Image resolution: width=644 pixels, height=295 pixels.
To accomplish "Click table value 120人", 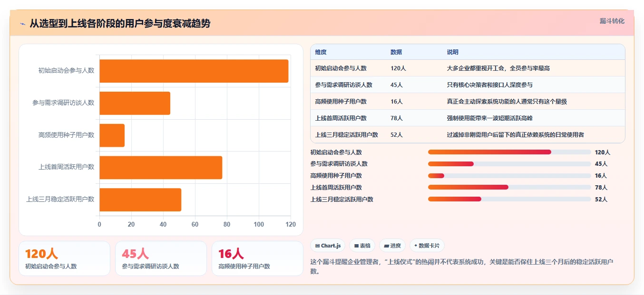I will (398, 68).
